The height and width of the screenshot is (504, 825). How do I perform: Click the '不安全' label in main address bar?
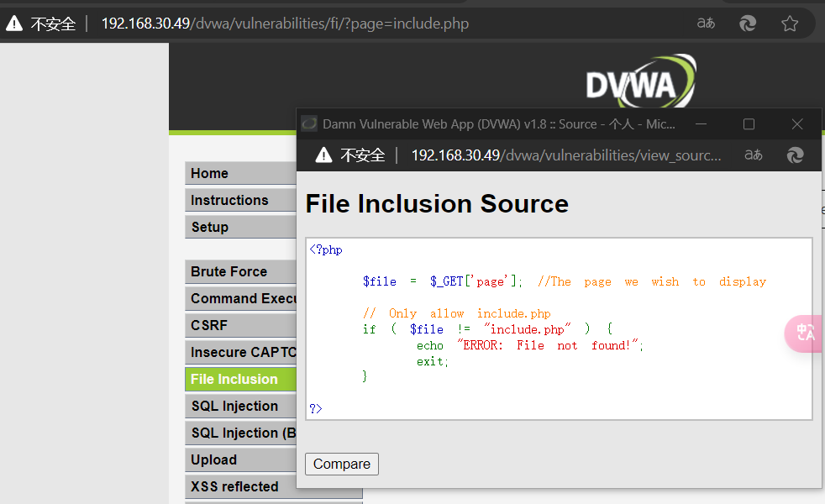(53, 24)
